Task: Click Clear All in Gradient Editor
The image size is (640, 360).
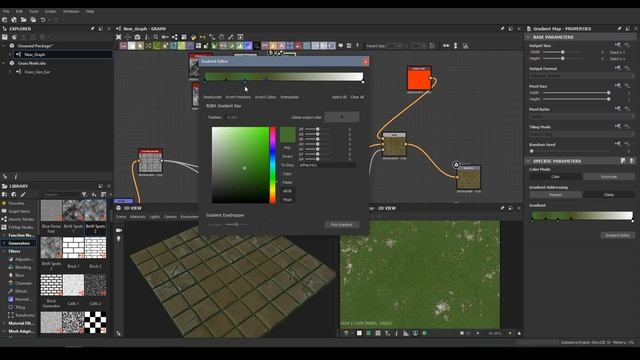Action: (x=357, y=97)
